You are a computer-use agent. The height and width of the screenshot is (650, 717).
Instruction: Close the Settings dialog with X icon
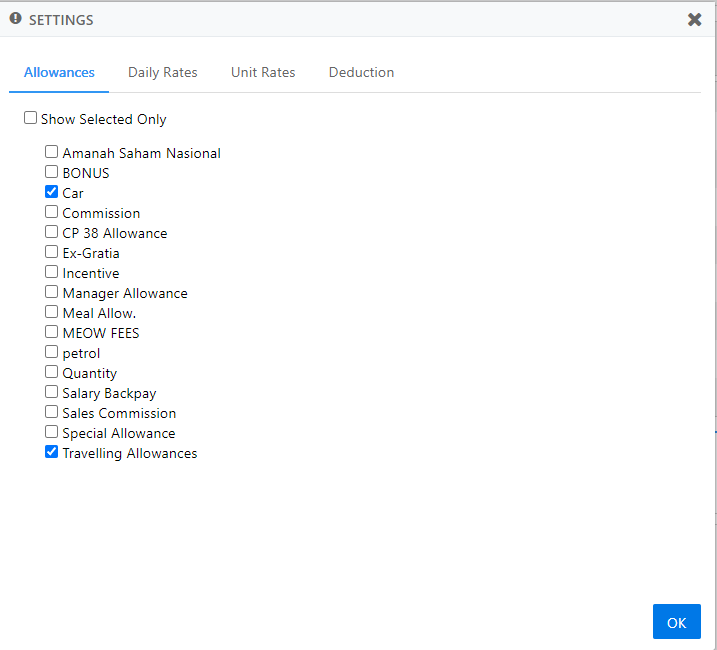tap(694, 20)
